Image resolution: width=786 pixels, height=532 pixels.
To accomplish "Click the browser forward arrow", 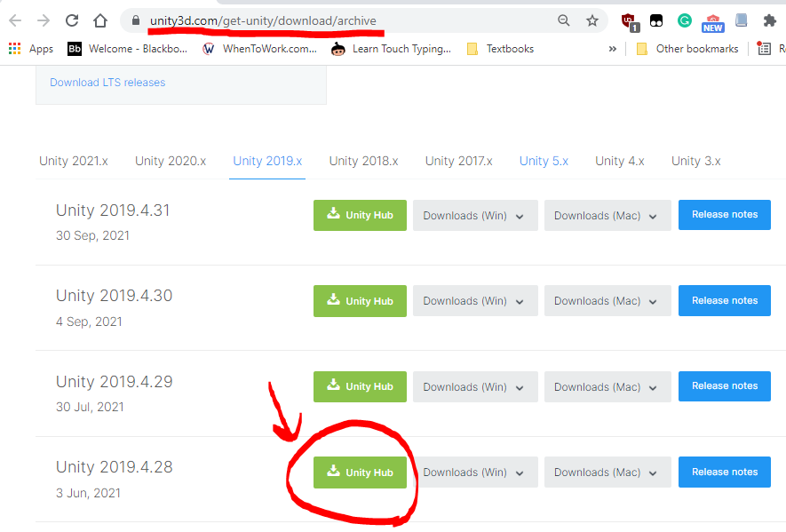I will [44, 20].
